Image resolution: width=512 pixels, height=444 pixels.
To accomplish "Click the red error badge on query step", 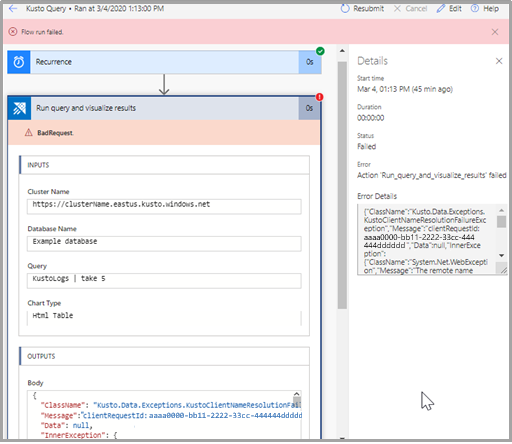I will tap(320, 97).
